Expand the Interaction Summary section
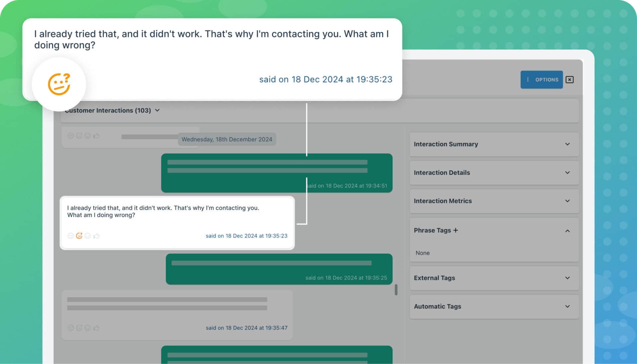637x364 pixels. click(x=567, y=143)
